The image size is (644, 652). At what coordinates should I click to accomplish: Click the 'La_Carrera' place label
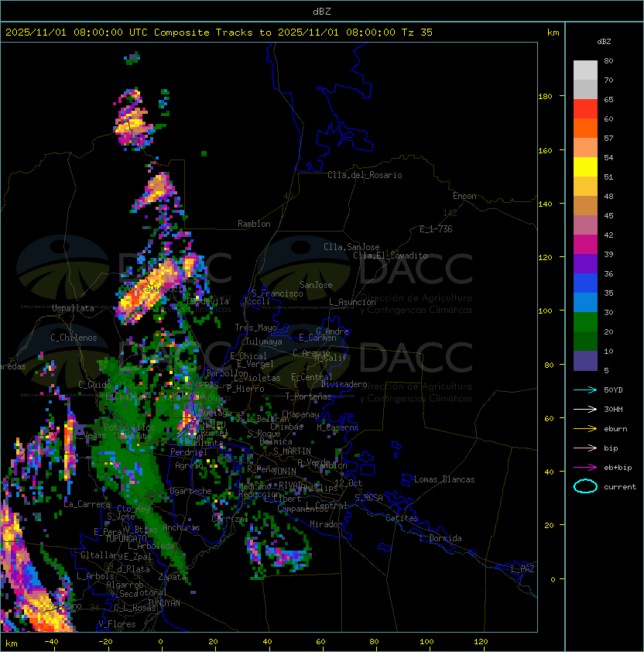pyautogui.click(x=87, y=504)
